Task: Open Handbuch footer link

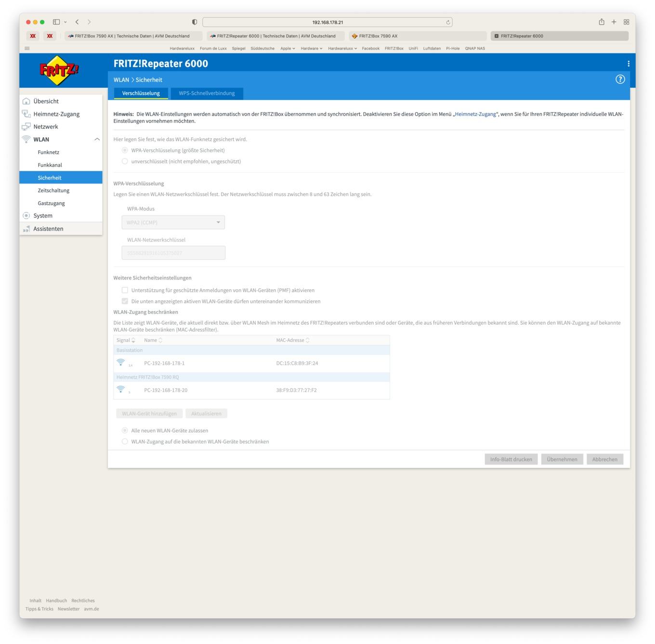Action: coord(56,601)
